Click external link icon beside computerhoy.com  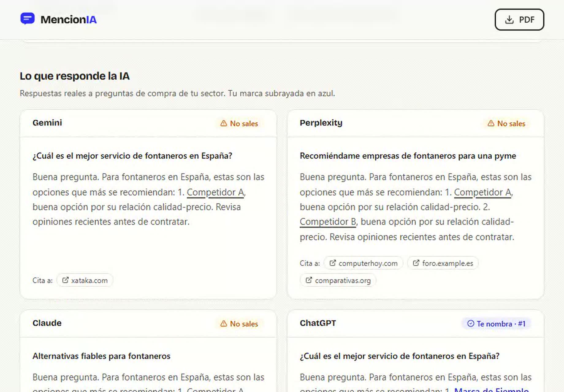[x=333, y=263]
